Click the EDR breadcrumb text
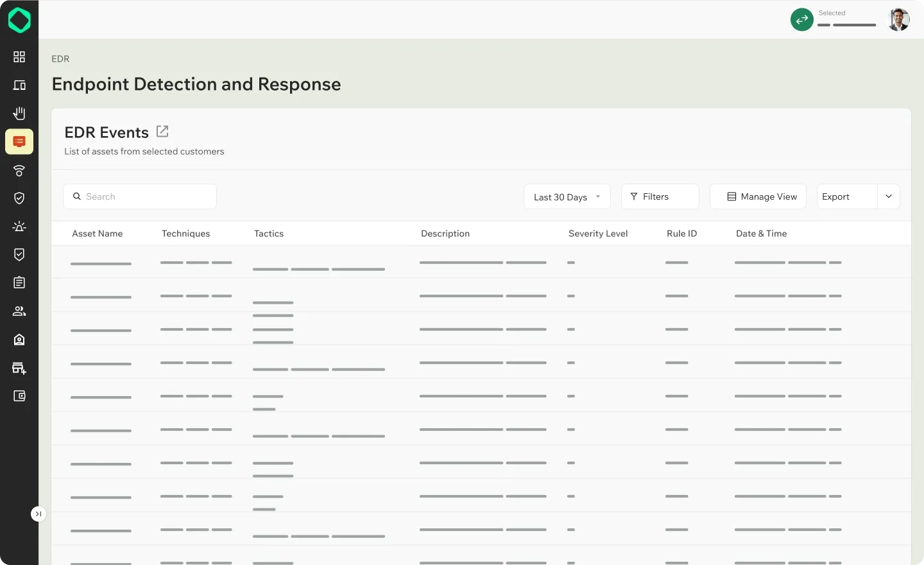This screenshot has width=924, height=565. point(60,58)
